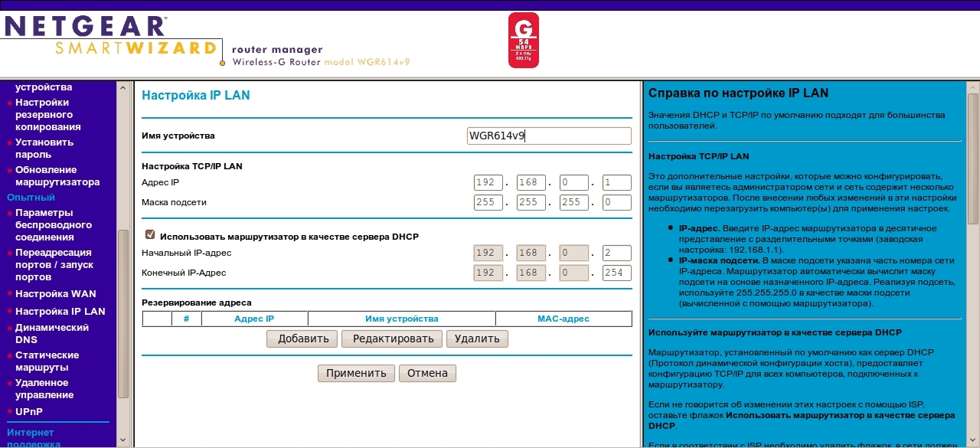
Task: Open UPnP settings
Action: click(30, 412)
